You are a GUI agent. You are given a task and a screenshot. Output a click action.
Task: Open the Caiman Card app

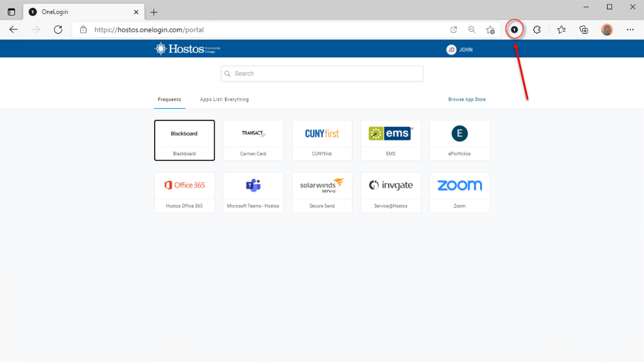coord(253,140)
